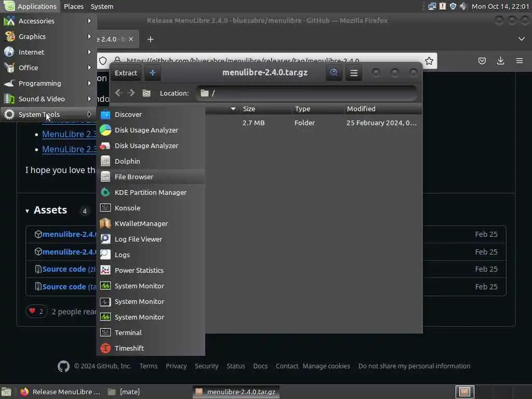Screen dimensions: 532x399
Task: Launch Power Statistics
Action: 151,271
